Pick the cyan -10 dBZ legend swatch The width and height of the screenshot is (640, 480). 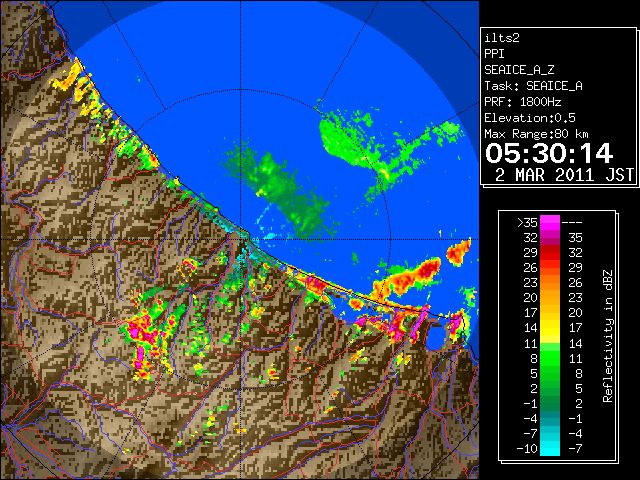(550, 449)
